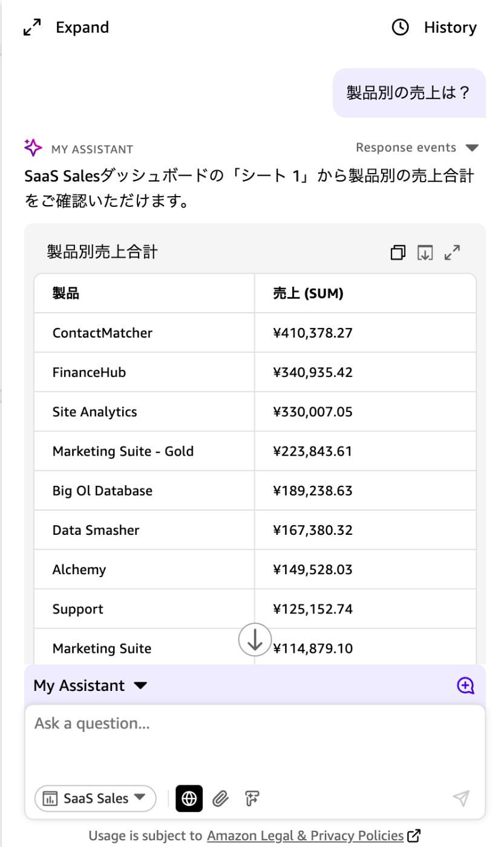Click the ¥340,935.42 value

tap(313, 372)
